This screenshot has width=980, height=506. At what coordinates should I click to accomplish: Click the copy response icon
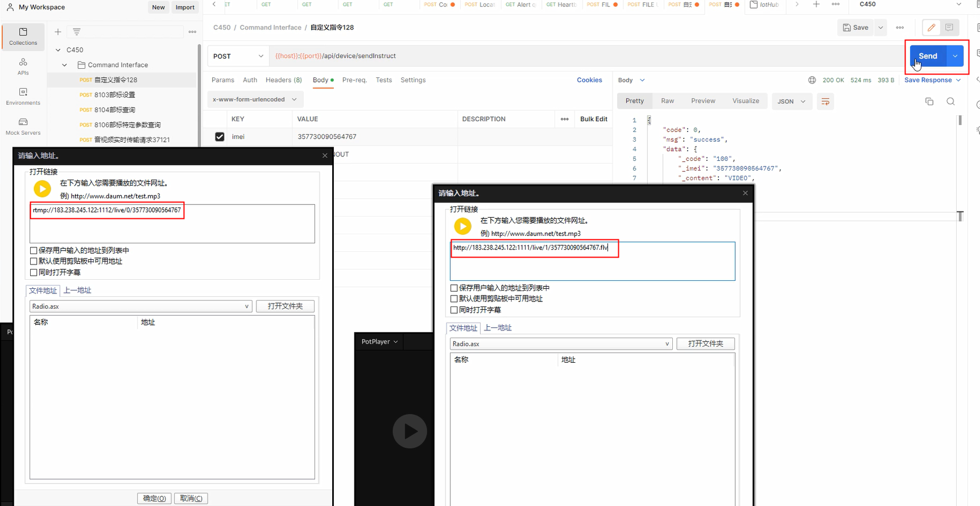[x=929, y=101]
